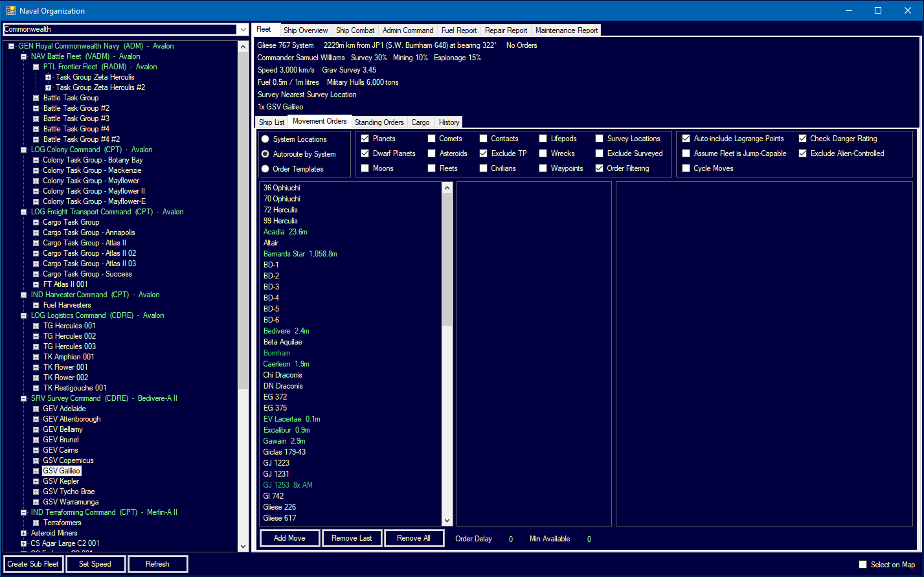The image size is (924, 577).
Task: Toggle the Check Danger Rating checkbox
Action: point(803,139)
